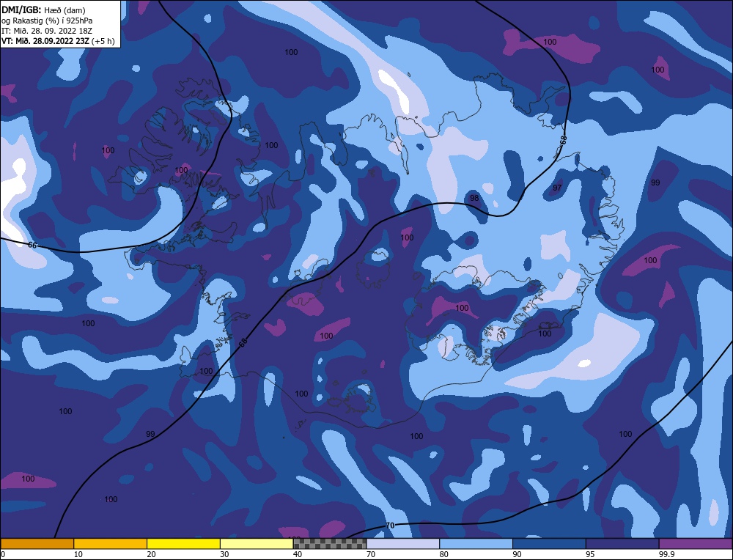Viewport: 733px width, 560px height.
Task: Click the '90' legend scale label
Action: [x=517, y=554]
